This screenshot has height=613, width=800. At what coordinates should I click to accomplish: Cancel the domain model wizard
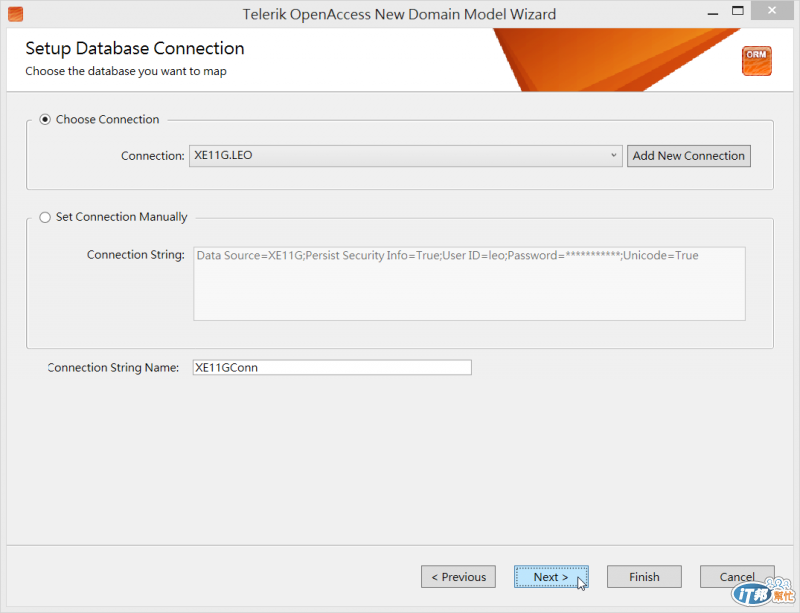[x=737, y=577]
